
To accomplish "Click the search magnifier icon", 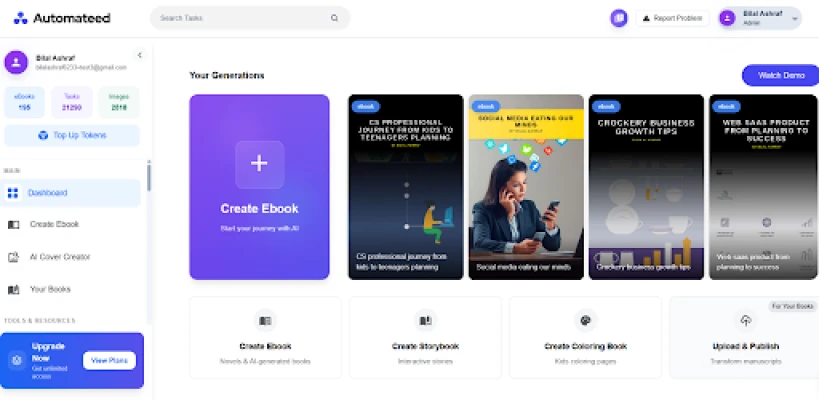I will 334,18.
